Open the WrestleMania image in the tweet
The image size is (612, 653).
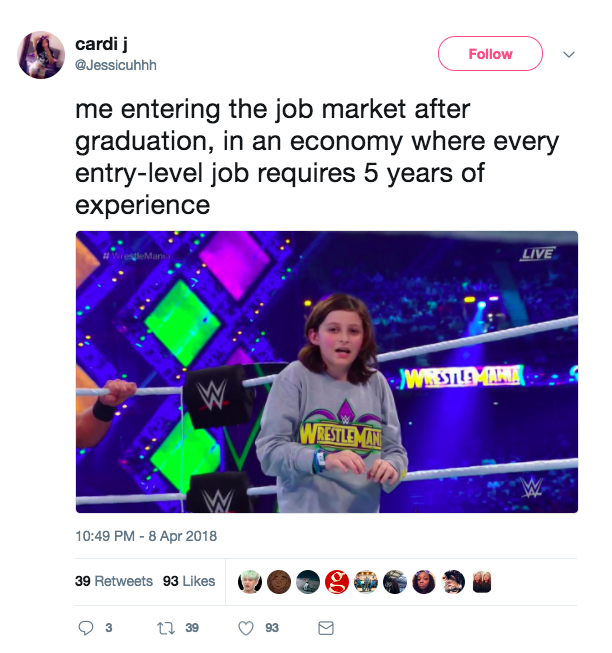click(x=326, y=372)
